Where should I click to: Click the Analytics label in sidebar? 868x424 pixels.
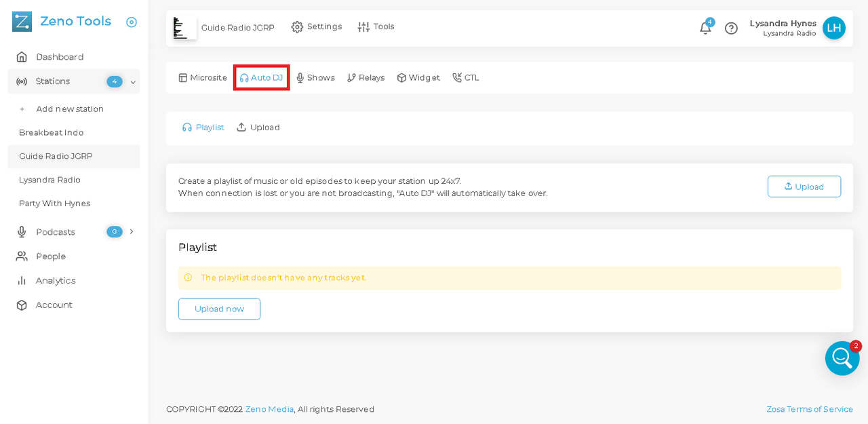click(x=56, y=281)
